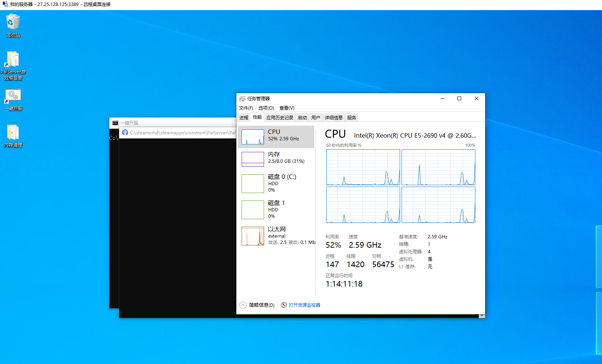Image resolution: width=602 pixels, height=364 pixels.
Task: Select the 磁盘 0 (C:) entry
Action: 276,184
